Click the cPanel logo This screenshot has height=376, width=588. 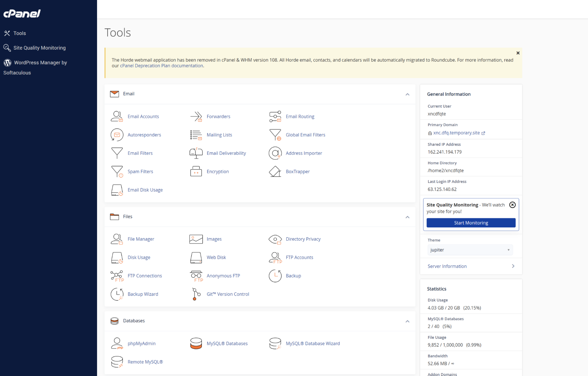[x=22, y=14]
